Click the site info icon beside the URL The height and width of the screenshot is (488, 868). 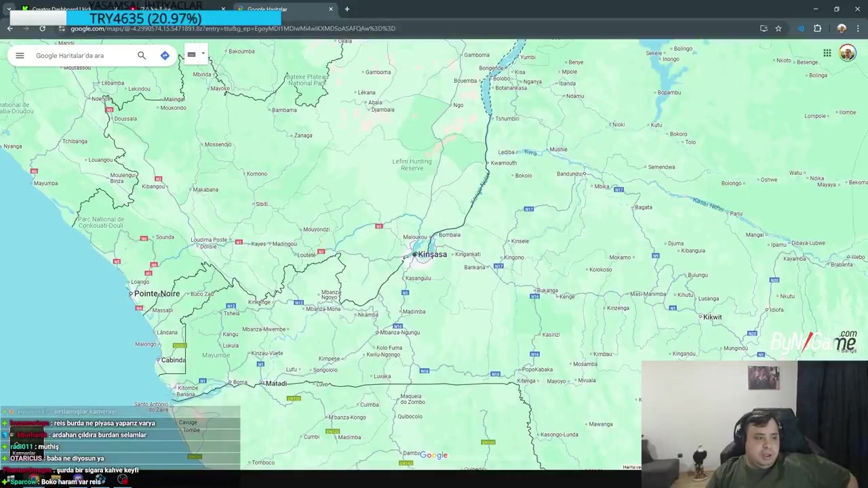coord(62,28)
